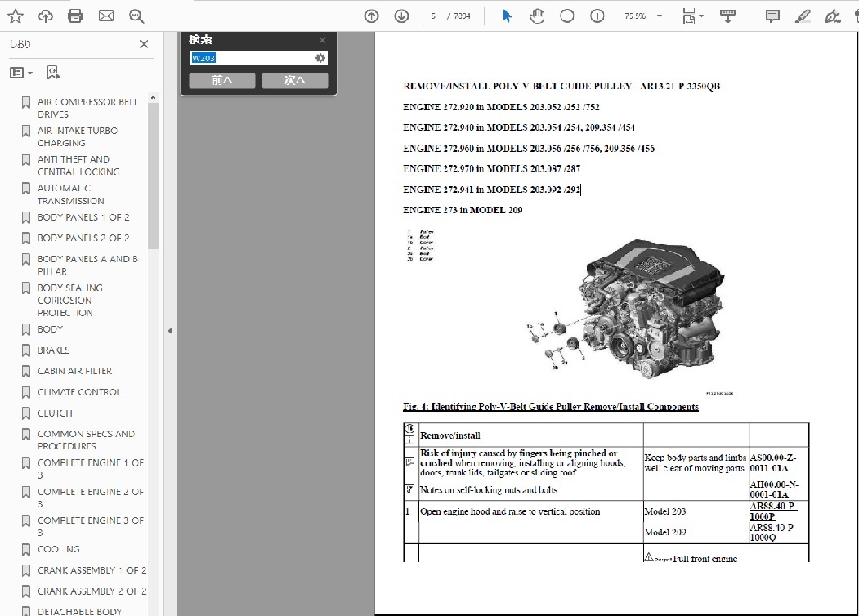The height and width of the screenshot is (616, 859).
Task: Open COMPLETE ENGINE 3 OF 3 bookmark
Action: click(x=91, y=526)
